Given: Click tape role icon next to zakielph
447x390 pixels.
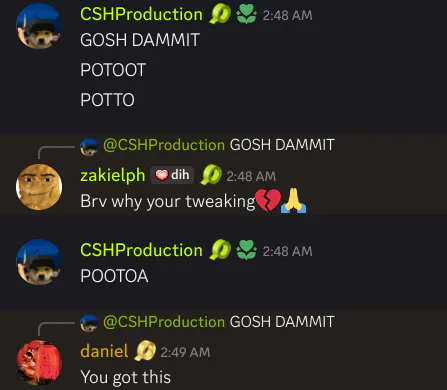Looking at the screenshot, I should pos(211,175).
